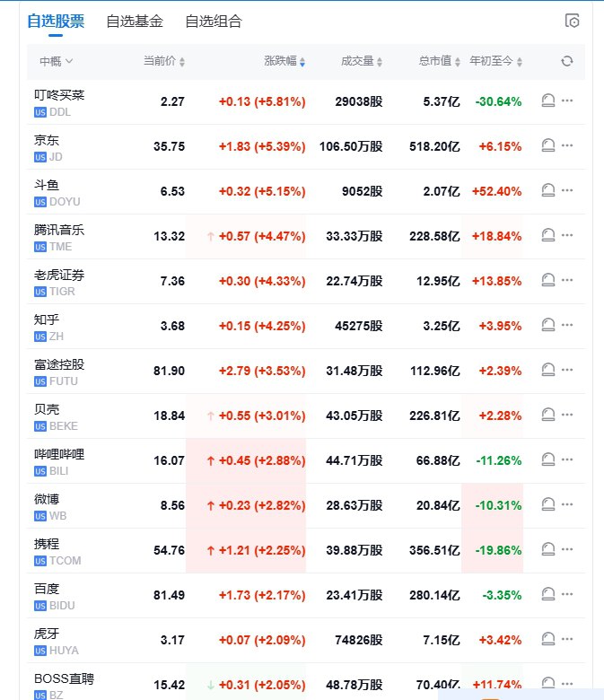Open more options for 知乎 row
Screen dimensions: 604x700
pos(567,325)
